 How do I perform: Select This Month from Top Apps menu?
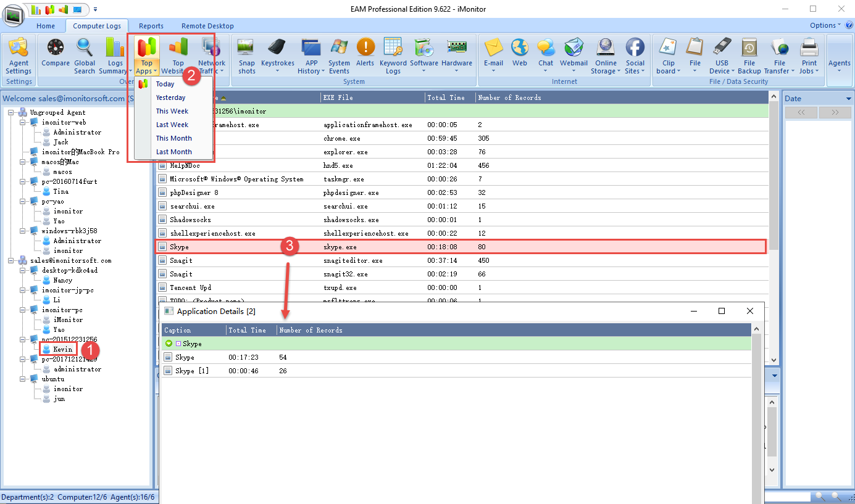pyautogui.click(x=173, y=138)
